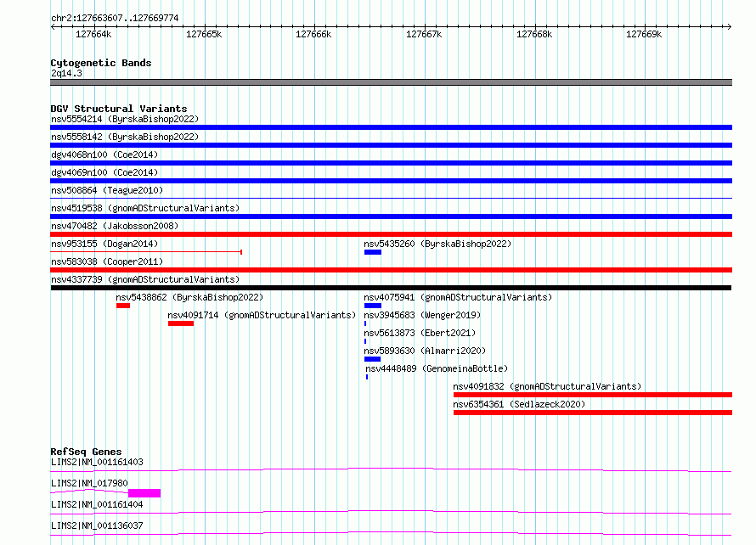Click the small red bar under nsv5438862

(123, 306)
